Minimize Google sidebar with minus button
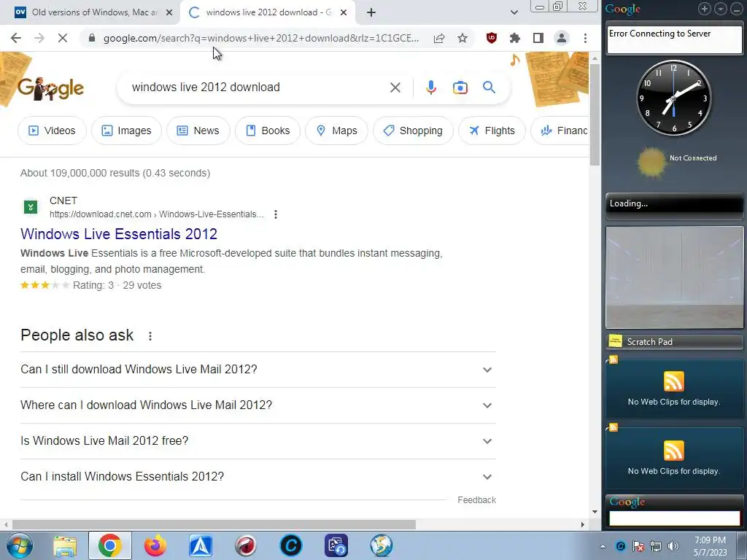The height and width of the screenshot is (560, 747). point(736,9)
